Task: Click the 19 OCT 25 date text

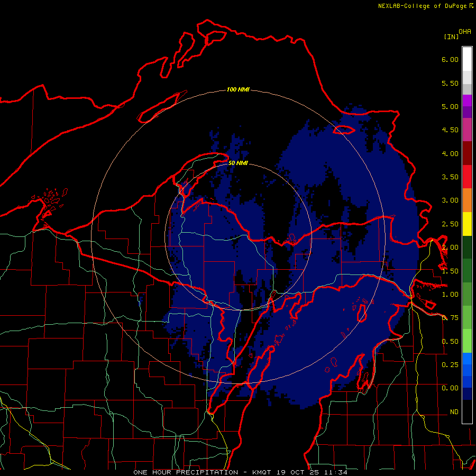Action: click(x=299, y=472)
